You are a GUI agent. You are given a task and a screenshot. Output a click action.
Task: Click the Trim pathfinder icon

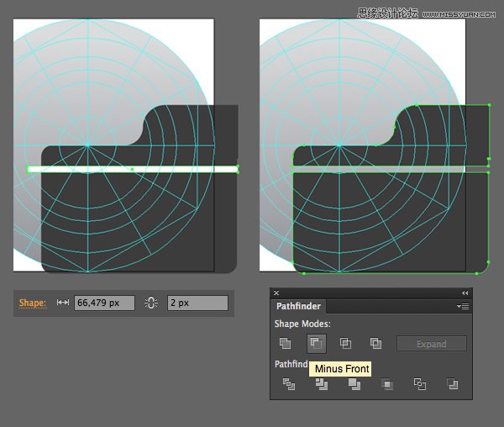pyautogui.click(x=322, y=384)
